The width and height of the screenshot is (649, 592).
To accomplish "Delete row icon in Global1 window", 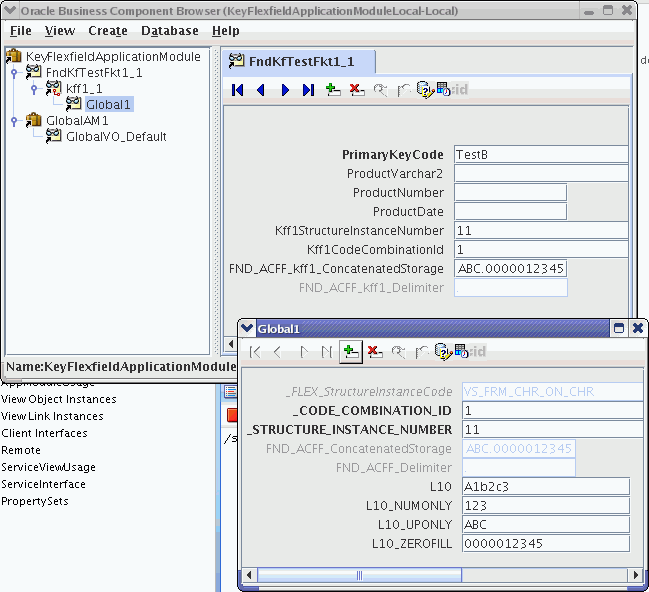I will (375, 352).
